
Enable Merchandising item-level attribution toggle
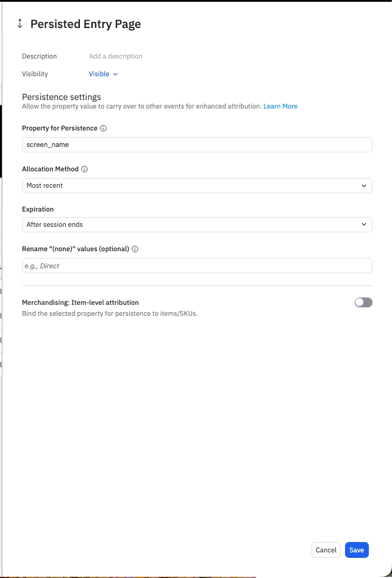coord(363,302)
